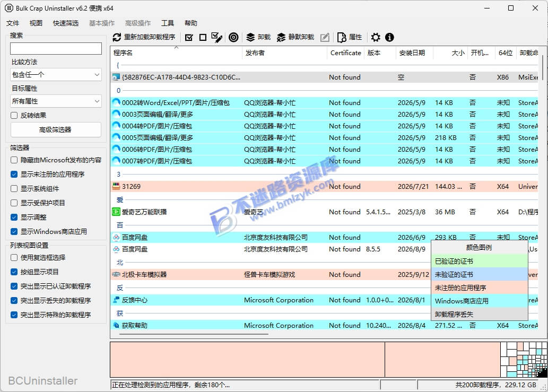
Task: Click icon of the {582876EC-A178 entry
Action: coord(116,77)
